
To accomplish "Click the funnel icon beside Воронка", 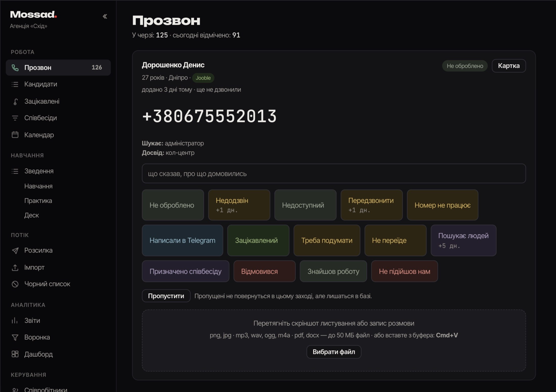I will pos(15,337).
